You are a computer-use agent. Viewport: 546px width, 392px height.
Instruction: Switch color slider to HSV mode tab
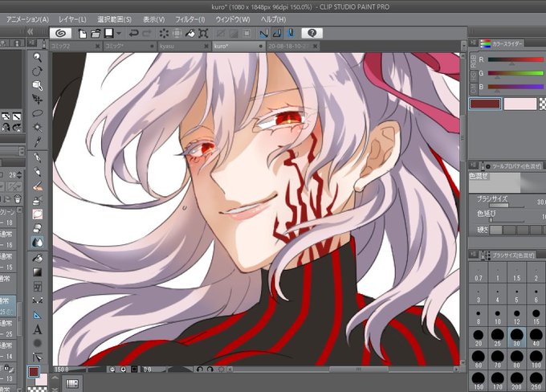point(474,76)
